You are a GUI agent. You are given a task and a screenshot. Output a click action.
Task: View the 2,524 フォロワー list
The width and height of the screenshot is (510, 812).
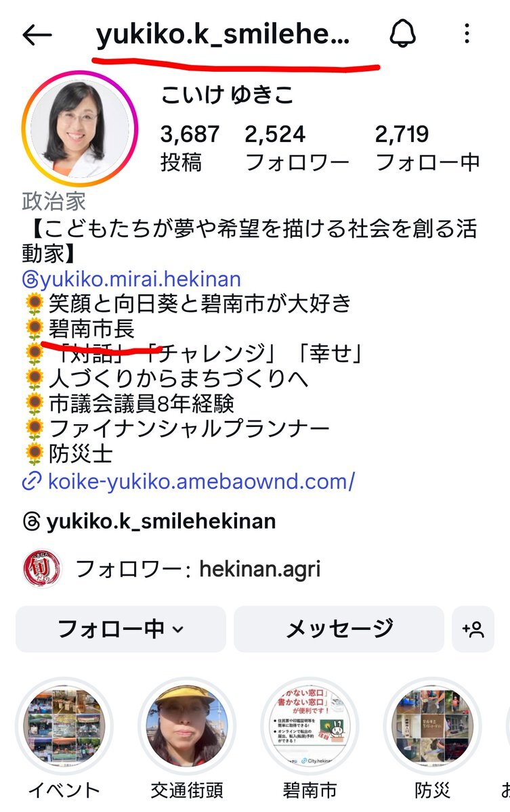click(x=297, y=147)
